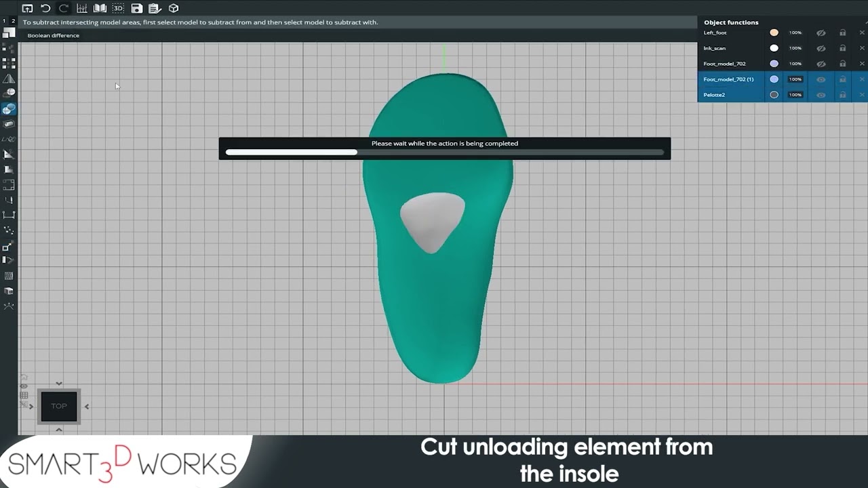This screenshot has height=488, width=868.
Task: Switch to workspace tab 2
Action: (14, 21)
